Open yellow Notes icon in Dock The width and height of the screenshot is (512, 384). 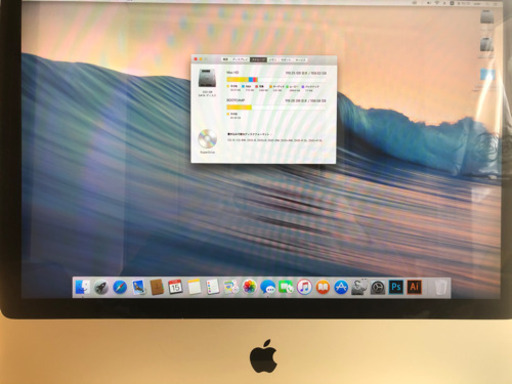pyautogui.click(x=194, y=287)
